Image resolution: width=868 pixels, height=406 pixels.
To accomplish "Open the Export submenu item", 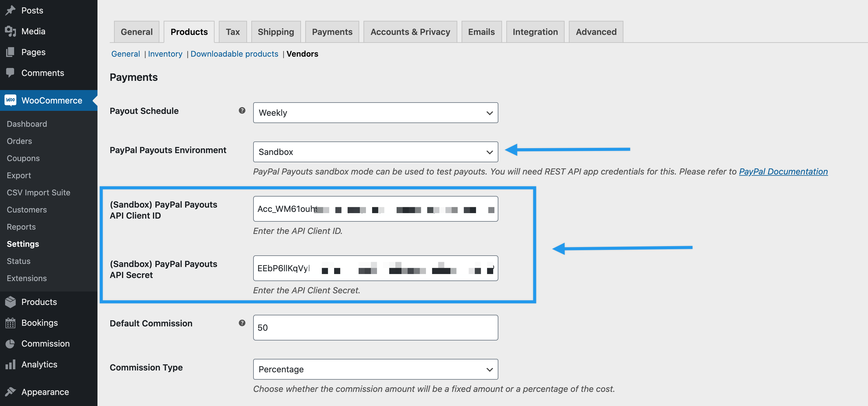I will pos(18,175).
